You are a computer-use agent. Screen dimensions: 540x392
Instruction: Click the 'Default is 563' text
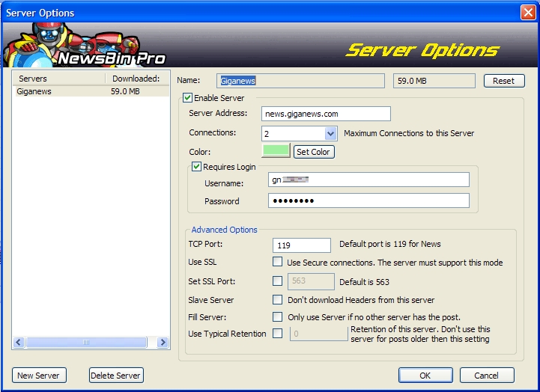coord(364,282)
